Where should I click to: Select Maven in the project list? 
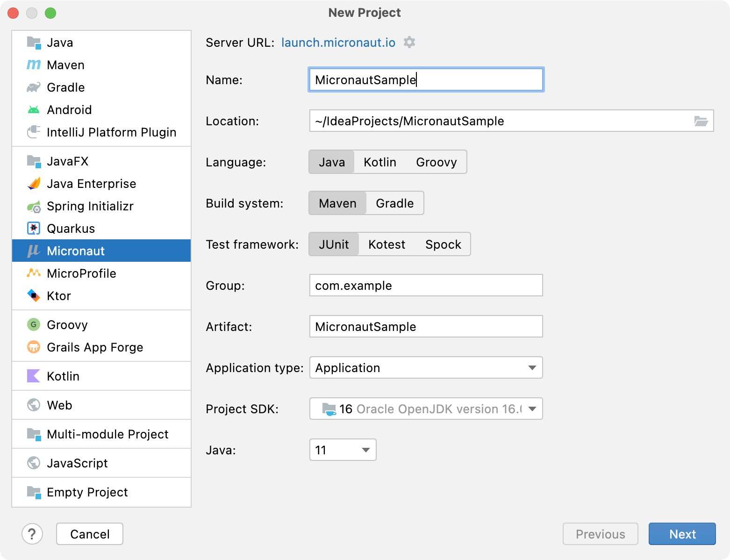coord(101,65)
